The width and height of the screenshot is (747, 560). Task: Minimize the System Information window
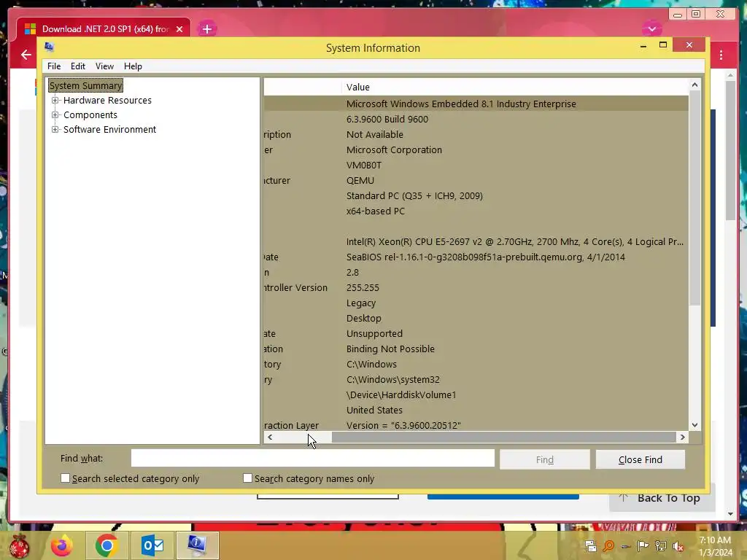[x=643, y=46]
